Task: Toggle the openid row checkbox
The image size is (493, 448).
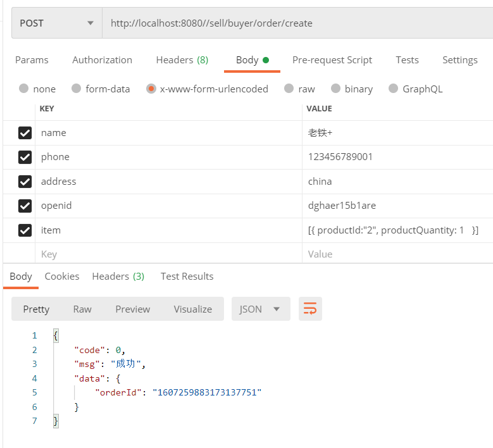Action: pos(25,206)
